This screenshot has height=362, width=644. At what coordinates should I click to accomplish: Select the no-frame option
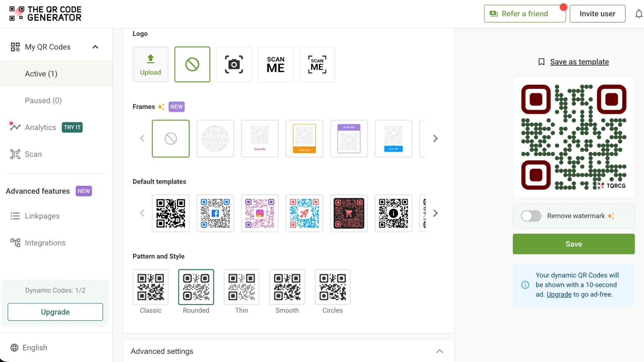171,138
